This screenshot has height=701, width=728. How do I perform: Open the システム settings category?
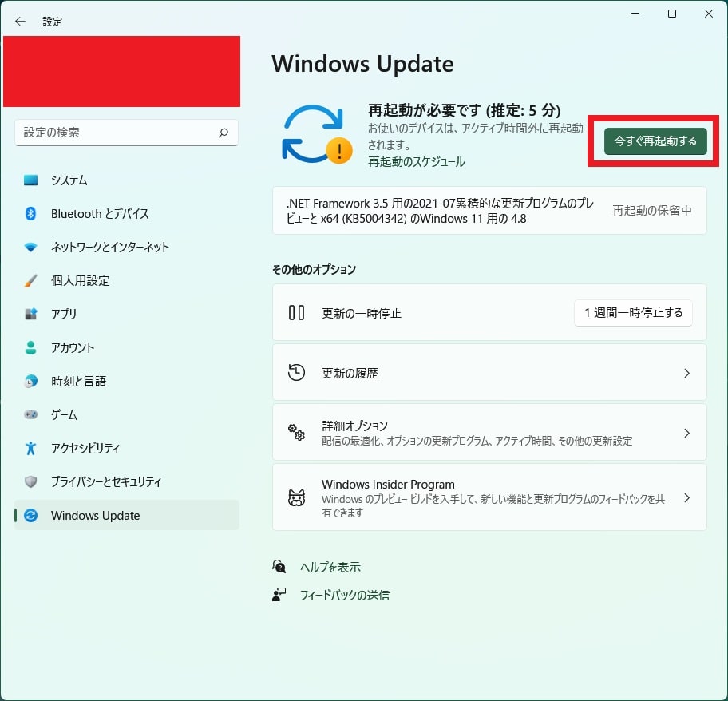(x=127, y=180)
